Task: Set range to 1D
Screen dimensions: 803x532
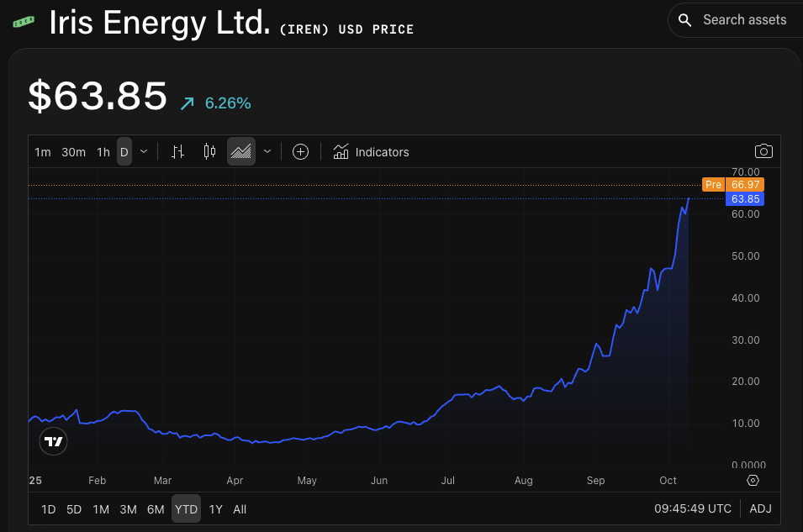Action: pos(48,509)
